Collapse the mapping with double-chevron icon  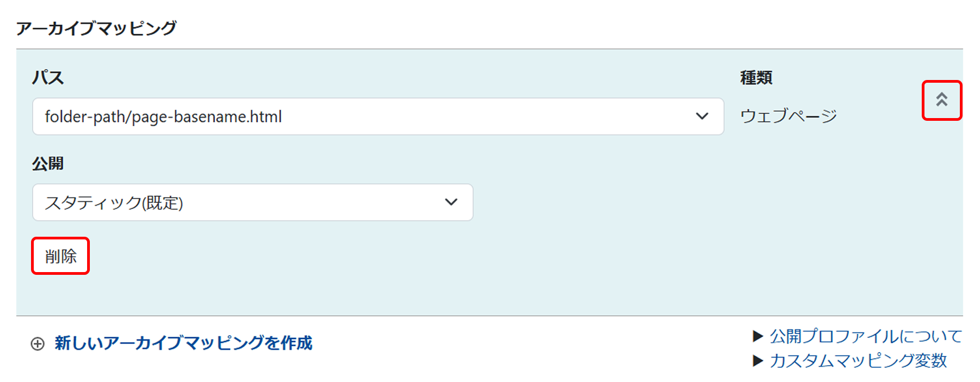(941, 100)
